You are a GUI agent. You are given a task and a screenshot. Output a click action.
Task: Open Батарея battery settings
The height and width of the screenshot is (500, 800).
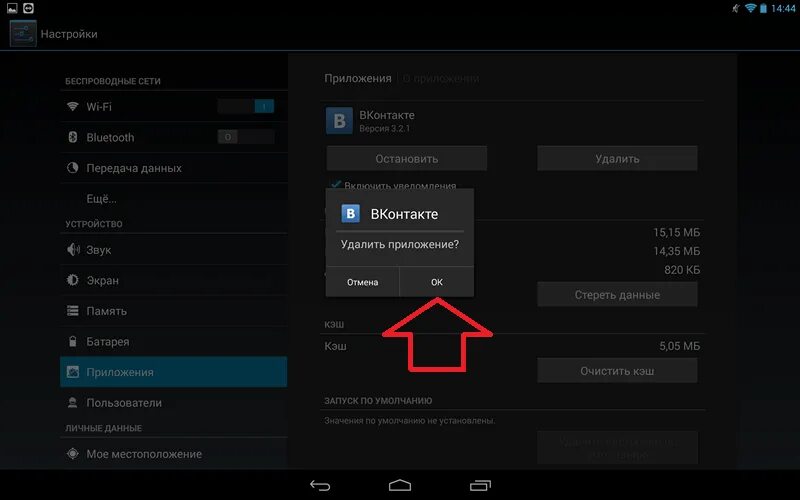pos(173,341)
